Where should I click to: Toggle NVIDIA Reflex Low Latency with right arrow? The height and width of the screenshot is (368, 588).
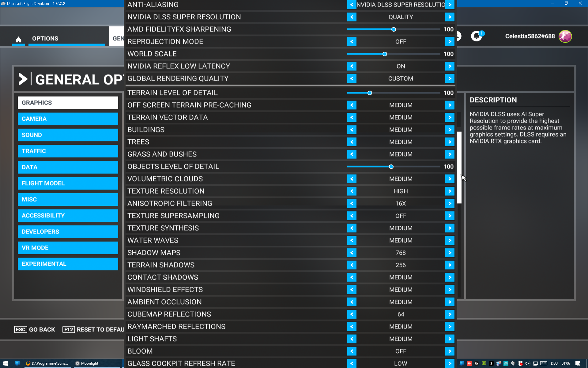pos(450,66)
